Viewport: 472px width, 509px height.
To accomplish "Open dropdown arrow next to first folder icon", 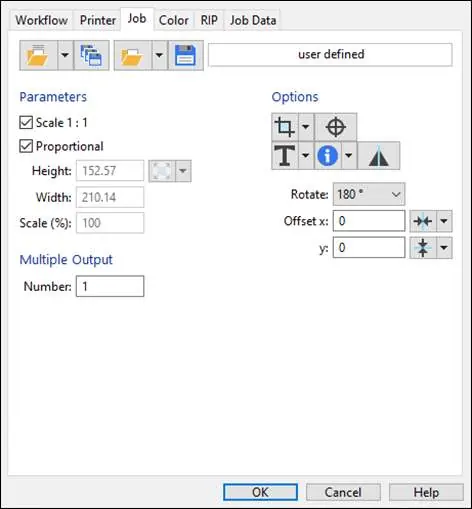I will [65, 55].
